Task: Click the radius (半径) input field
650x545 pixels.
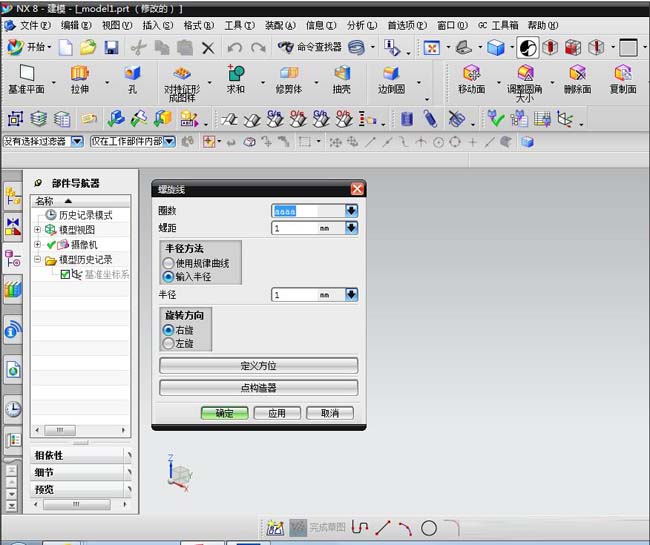Action: coord(308,295)
